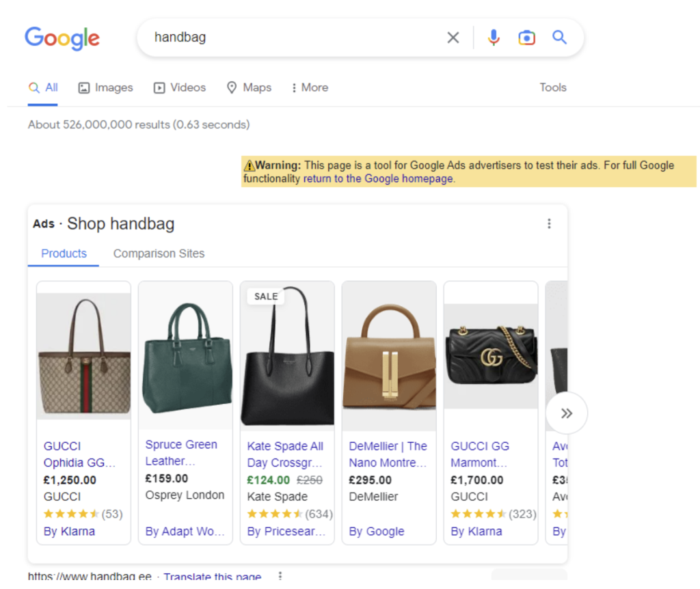
Task: Click the £295.00 price
Action: pyautogui.click(x=370, y=480)
